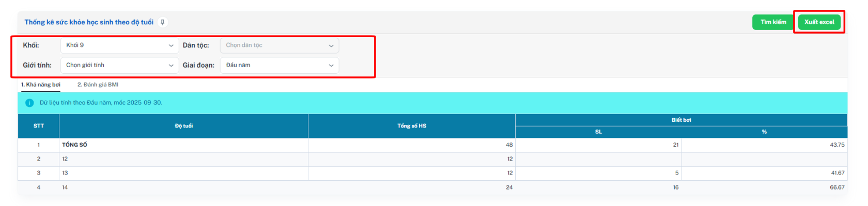Click the Xuất excel button
This screenshot has width=868, height=206.
click(819, 22)
